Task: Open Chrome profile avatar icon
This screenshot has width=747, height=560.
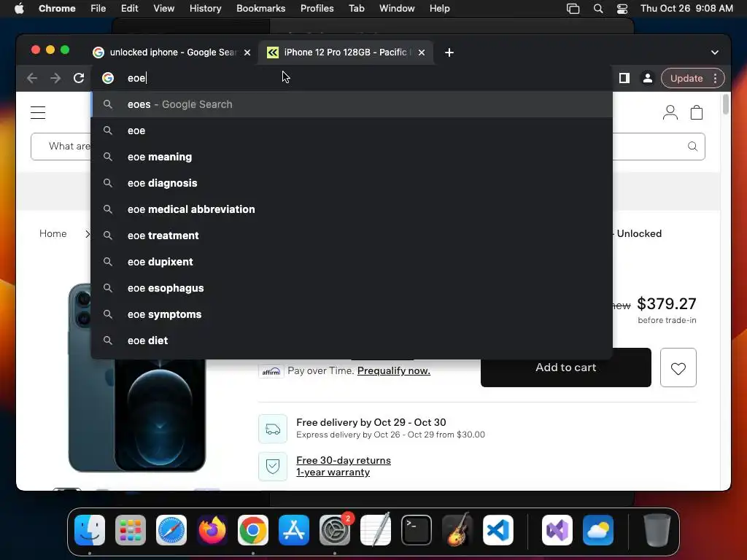Action: [x=648, y=78]
